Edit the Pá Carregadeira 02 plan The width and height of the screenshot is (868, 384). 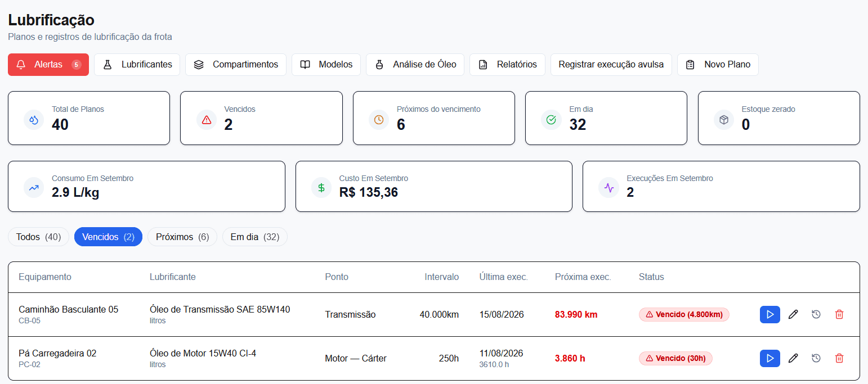pyautogui.click(x=793, y=358)
